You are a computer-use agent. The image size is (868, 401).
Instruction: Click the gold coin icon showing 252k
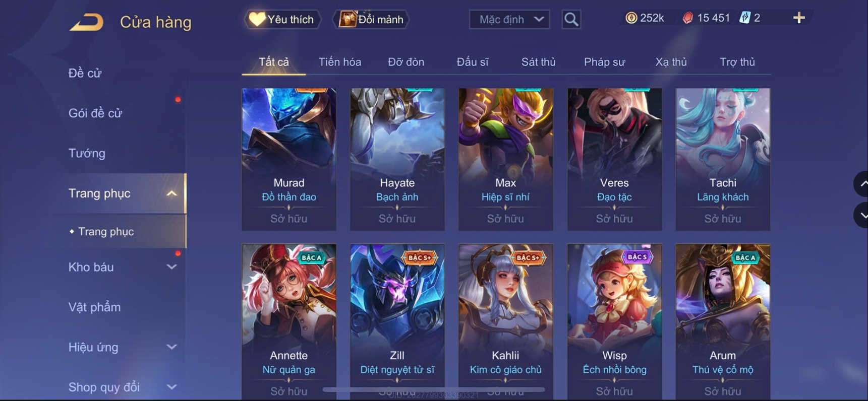click(631, 18)
